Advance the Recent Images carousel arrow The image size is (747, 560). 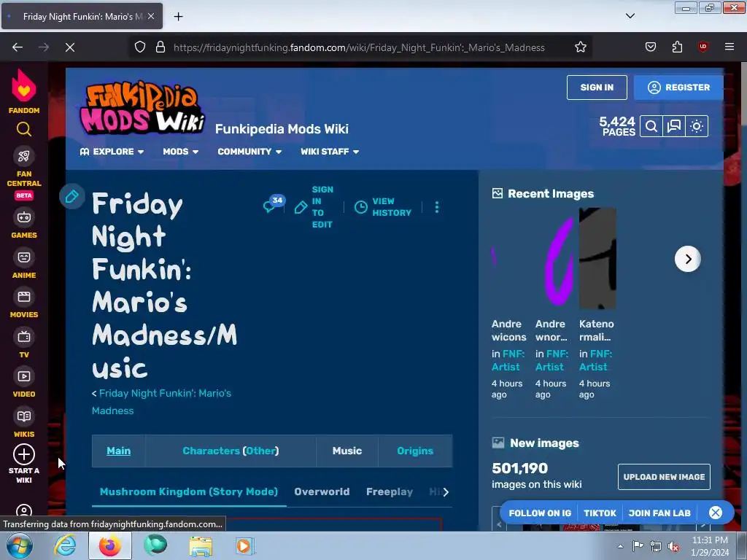pos(687,259)
